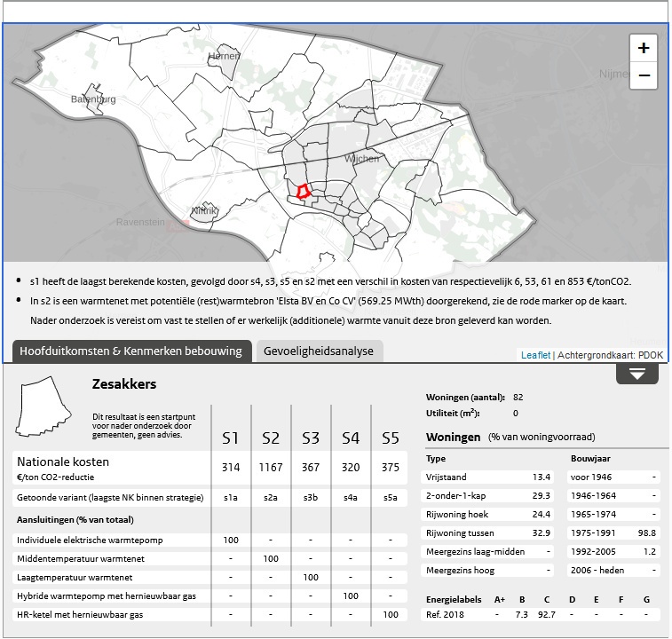Select the S4 strategy column header
Screen dimensions: 672x639
(351, 438)
